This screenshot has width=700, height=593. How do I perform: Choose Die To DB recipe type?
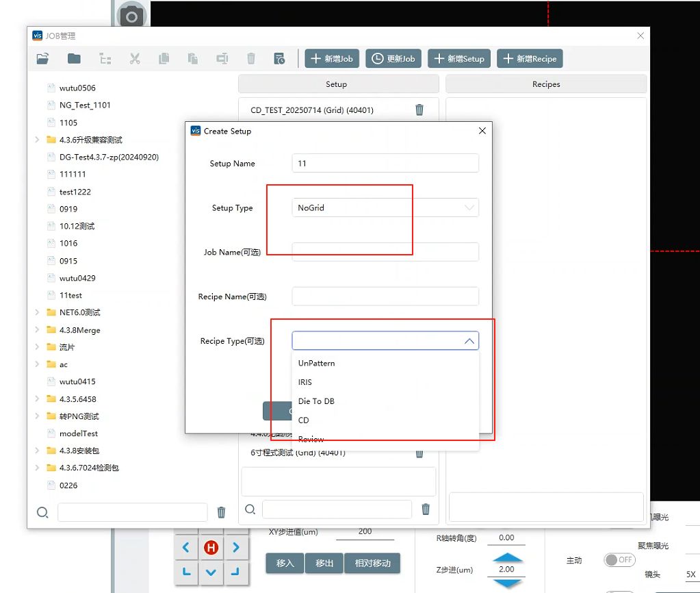click(316, 401)
